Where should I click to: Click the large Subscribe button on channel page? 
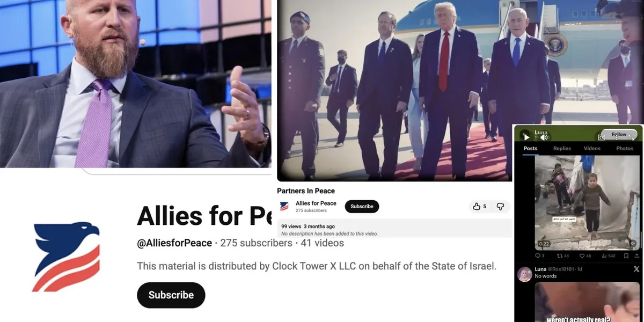click(171, 295)
